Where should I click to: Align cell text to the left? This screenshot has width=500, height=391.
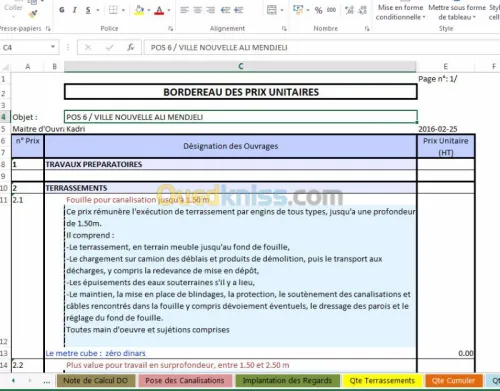tap(184, 10)
